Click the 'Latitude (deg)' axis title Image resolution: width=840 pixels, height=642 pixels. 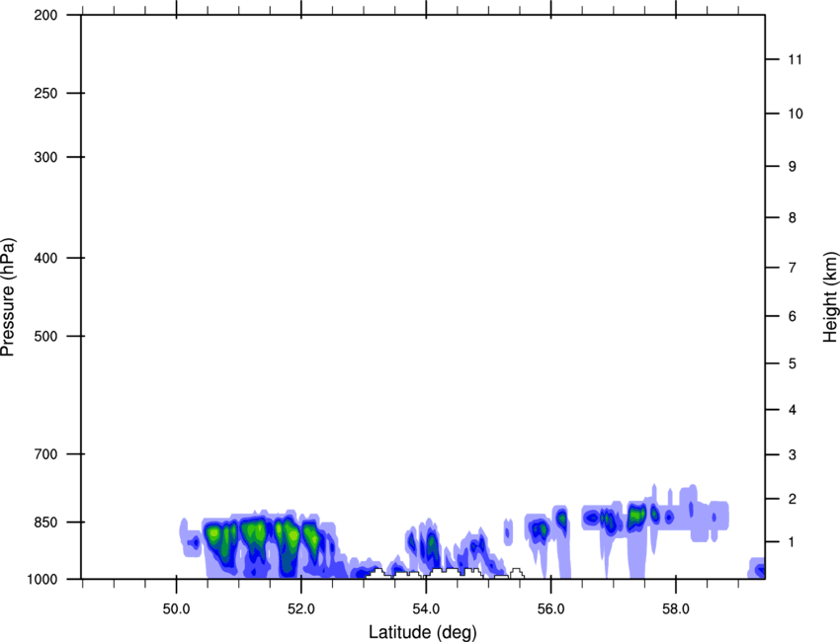point(422,632)
